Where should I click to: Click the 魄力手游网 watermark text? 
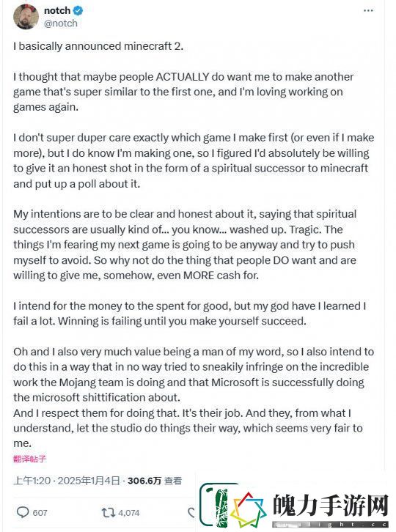pyautogui.click(x=331, y=505)
